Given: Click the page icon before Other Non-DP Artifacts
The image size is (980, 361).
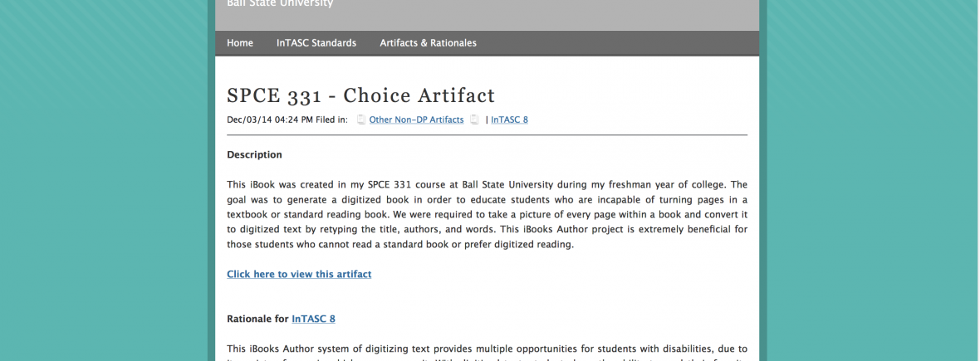Looking at the screenshot, I should [361, 120].
